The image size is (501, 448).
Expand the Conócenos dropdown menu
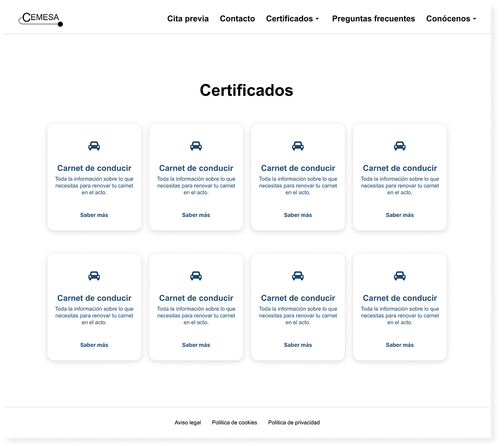pyautogui.click(x=451, y=19)
